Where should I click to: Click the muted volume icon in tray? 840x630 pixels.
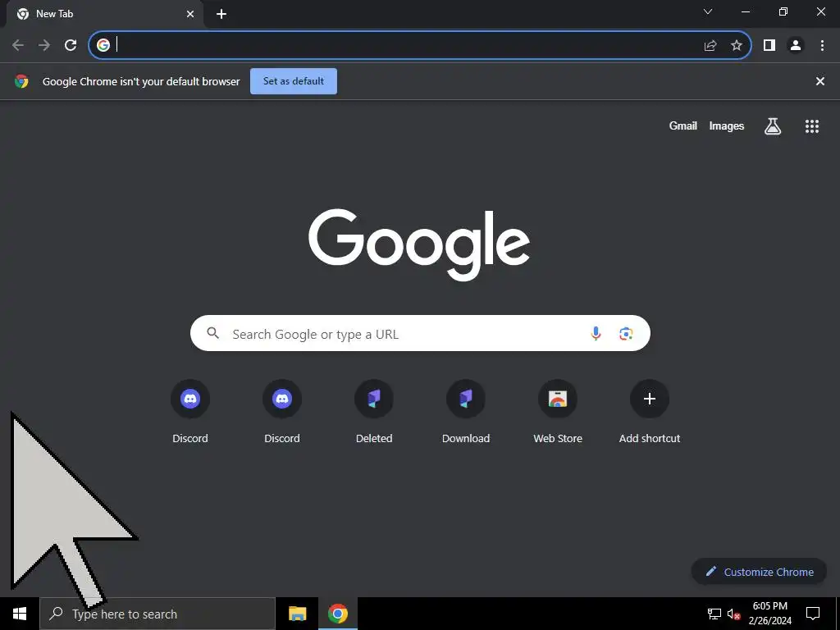click(x=734, y=614)
